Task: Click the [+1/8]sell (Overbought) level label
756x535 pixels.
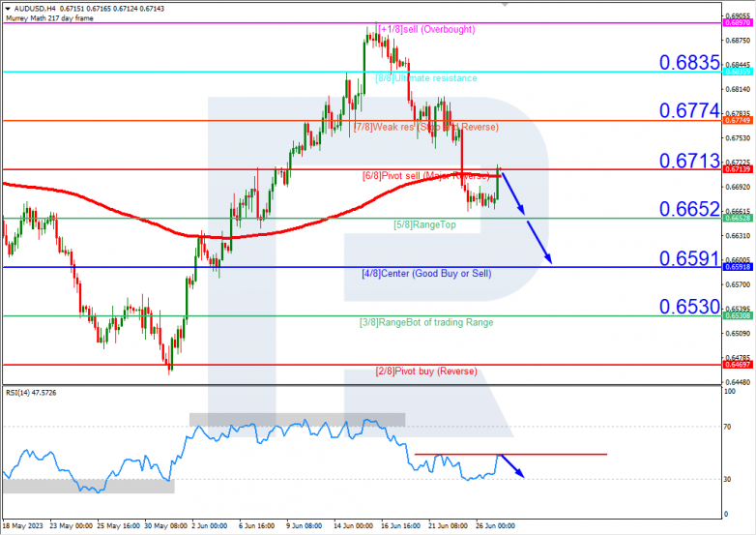Action: 426,29
